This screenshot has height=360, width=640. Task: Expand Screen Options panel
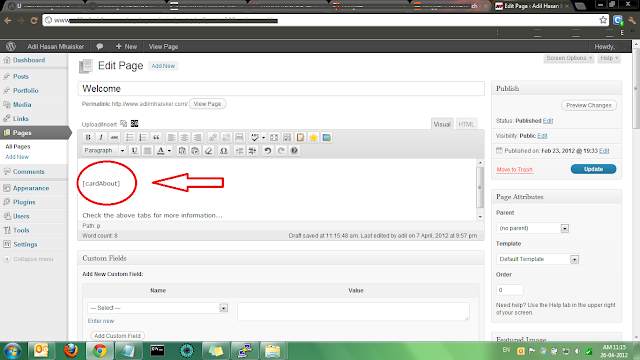pos(569,58)
